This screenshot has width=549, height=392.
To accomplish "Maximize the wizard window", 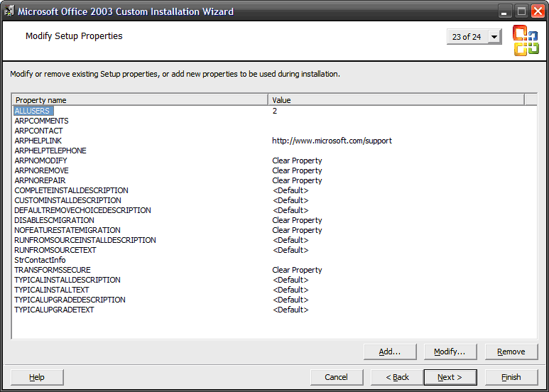I will (521, 11).
